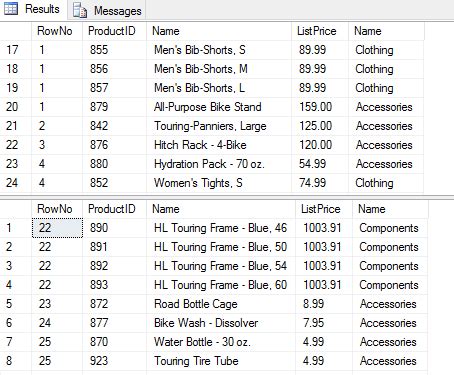This screenshot has height=375, width=454.
Task: Click cell "Bike Wash - Dissolver"
Action: tap(221, 323)
